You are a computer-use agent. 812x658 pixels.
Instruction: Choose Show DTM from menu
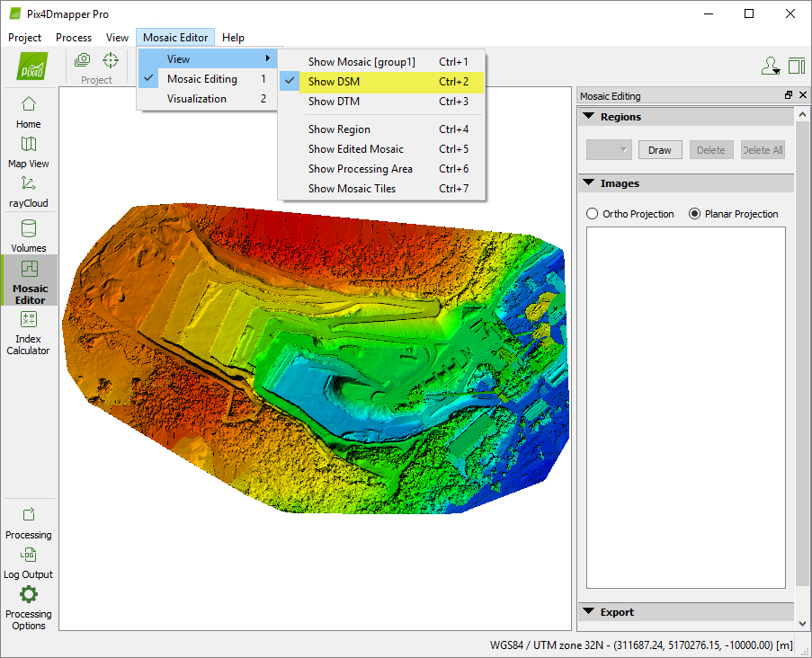(334, 102)
